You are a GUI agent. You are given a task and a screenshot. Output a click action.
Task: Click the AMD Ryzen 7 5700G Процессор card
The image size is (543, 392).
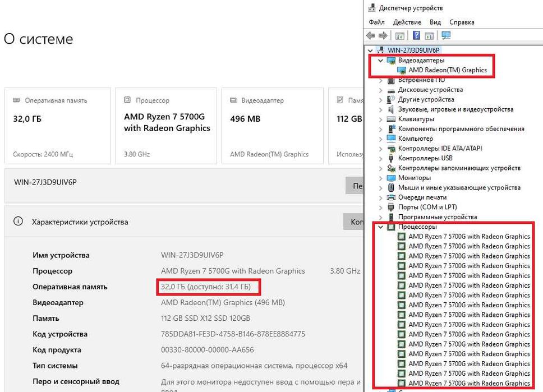166,126
